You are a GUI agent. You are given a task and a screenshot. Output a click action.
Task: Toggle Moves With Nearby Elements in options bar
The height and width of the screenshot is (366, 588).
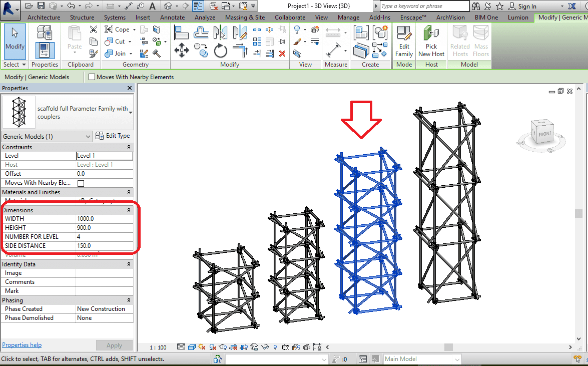tap(92, 77)
